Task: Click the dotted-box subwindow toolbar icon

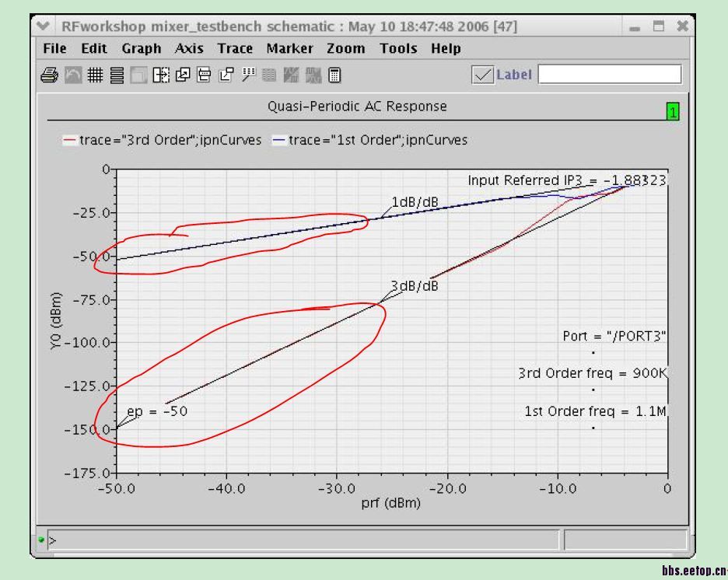Action: coord(205,75)
